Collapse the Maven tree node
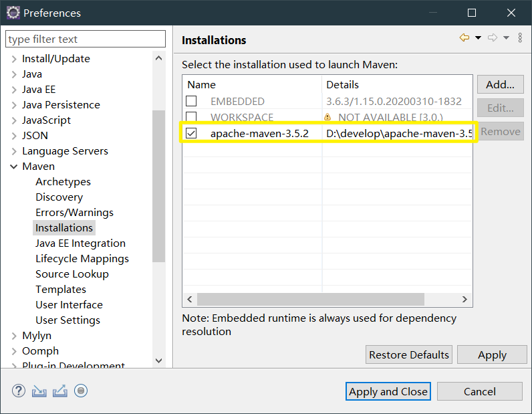This screenshot has width=532, height=414. [x=14, y=167]
